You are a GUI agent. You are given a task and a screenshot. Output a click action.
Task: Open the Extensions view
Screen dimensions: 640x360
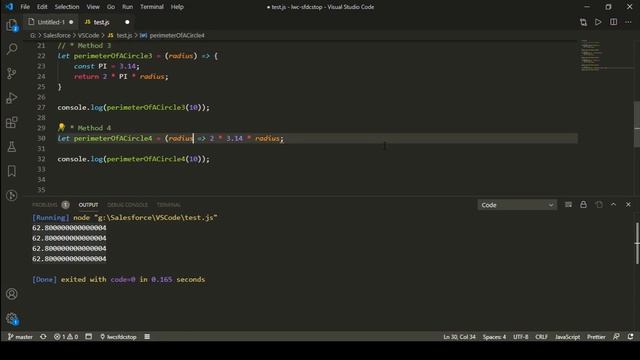12,122
